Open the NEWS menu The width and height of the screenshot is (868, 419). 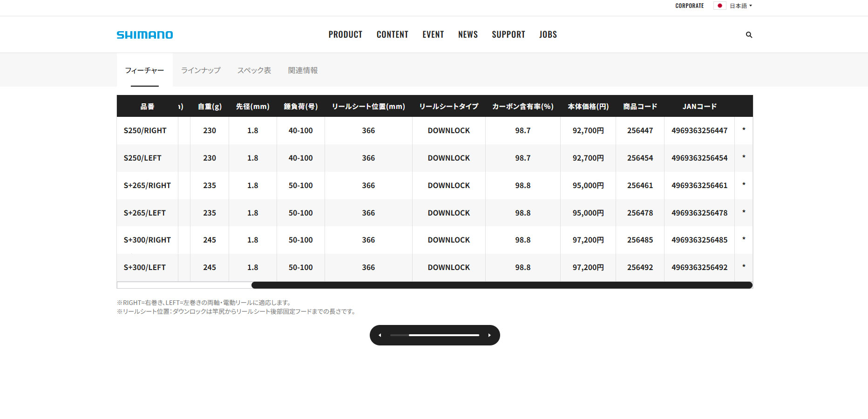[468, 34]
